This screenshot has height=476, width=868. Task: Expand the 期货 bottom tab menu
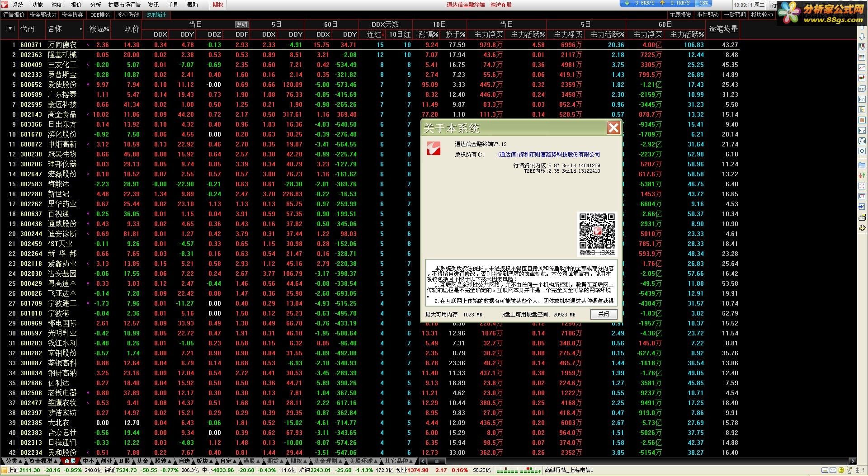coord(276,461)
